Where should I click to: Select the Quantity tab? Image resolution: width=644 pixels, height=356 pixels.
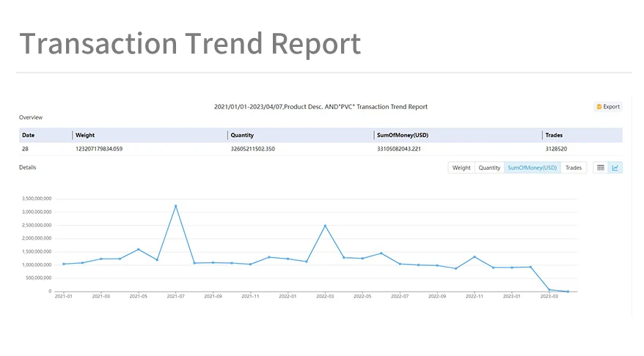point(489,168)
